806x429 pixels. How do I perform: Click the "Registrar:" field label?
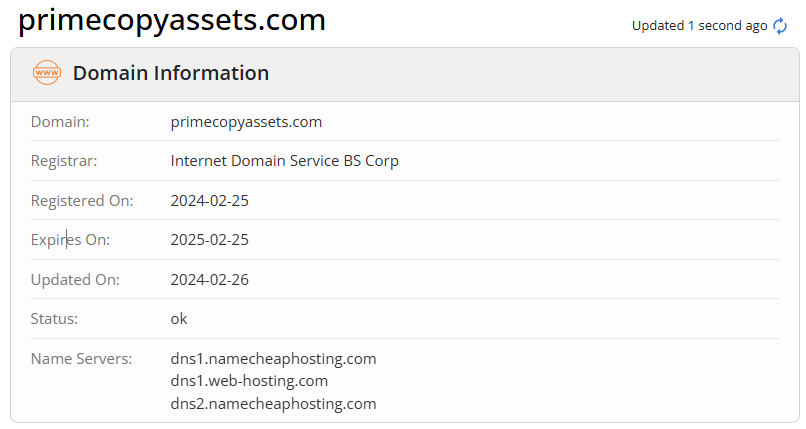[x=64, y=161]
